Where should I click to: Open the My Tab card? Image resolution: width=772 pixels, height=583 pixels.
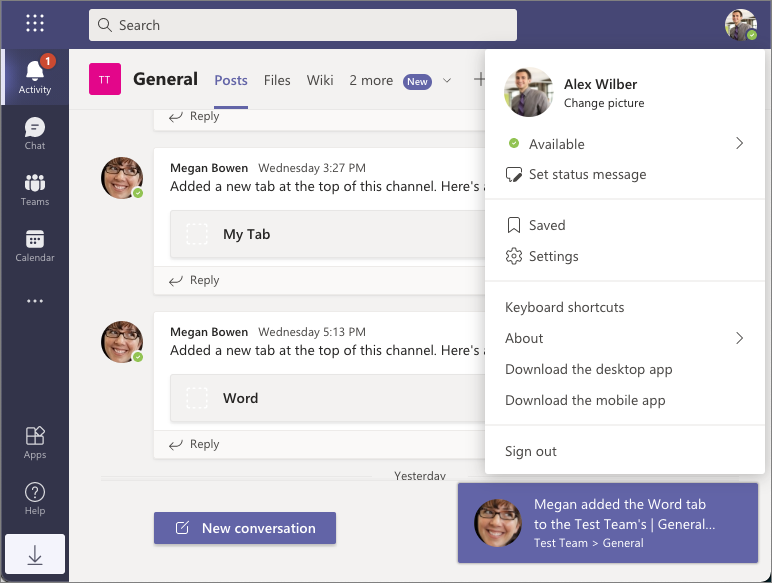(328, 234)
